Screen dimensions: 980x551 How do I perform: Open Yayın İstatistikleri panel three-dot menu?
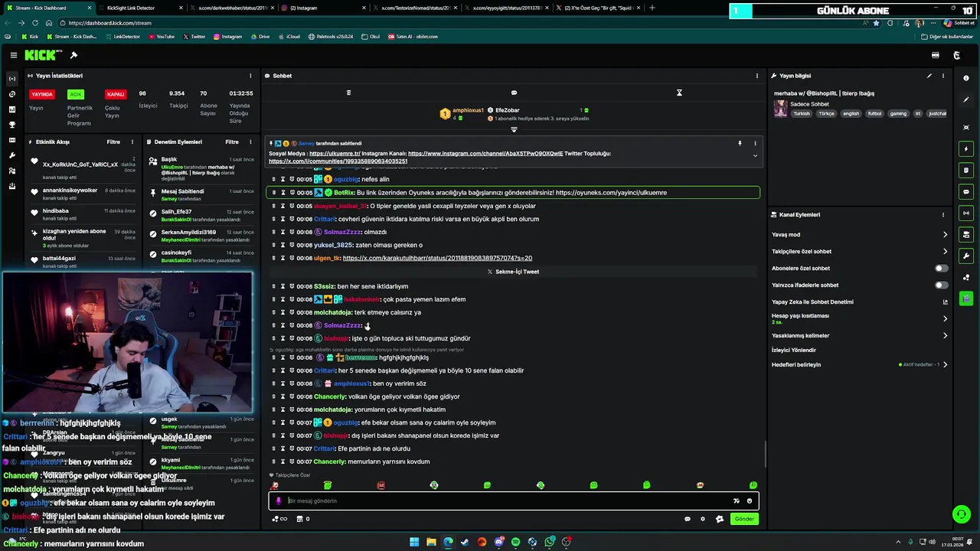tap(250, 76)
